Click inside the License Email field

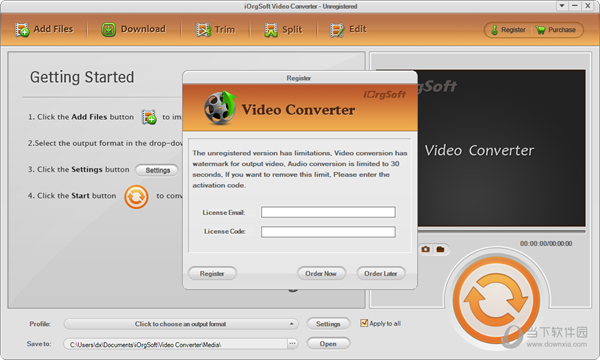click(328, 212)
